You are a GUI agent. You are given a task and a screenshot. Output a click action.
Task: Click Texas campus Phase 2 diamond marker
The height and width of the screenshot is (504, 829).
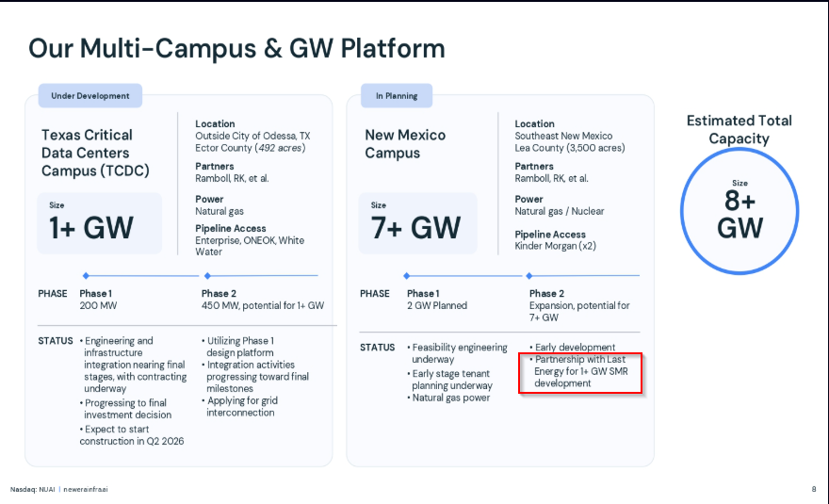click(x=207, y=275)
